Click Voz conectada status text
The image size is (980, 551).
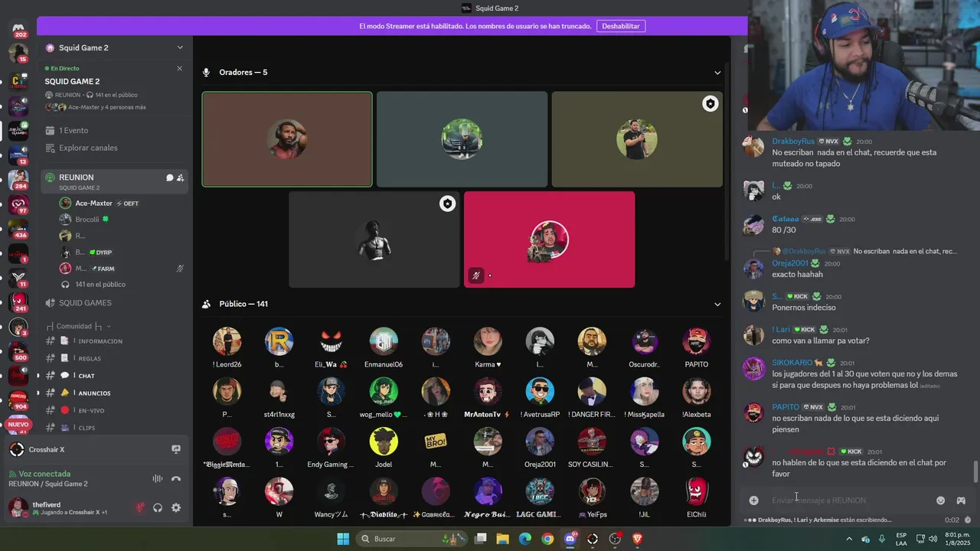click(x=44, y=474)
